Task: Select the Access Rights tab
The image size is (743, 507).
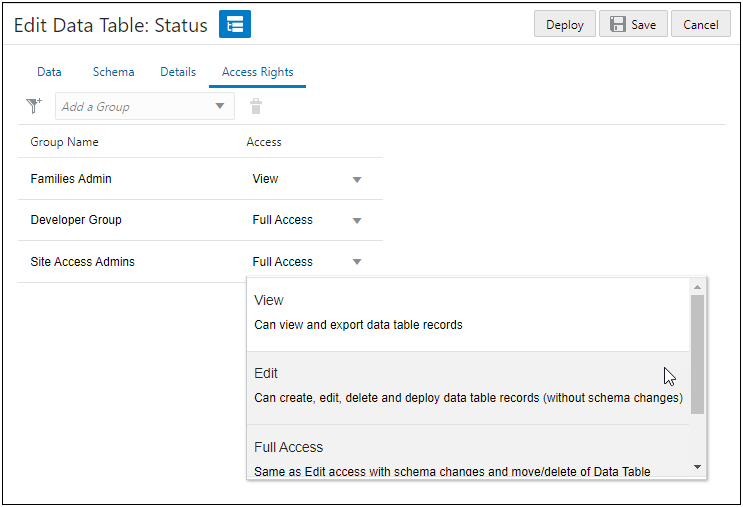Action: tap(257, 72)
